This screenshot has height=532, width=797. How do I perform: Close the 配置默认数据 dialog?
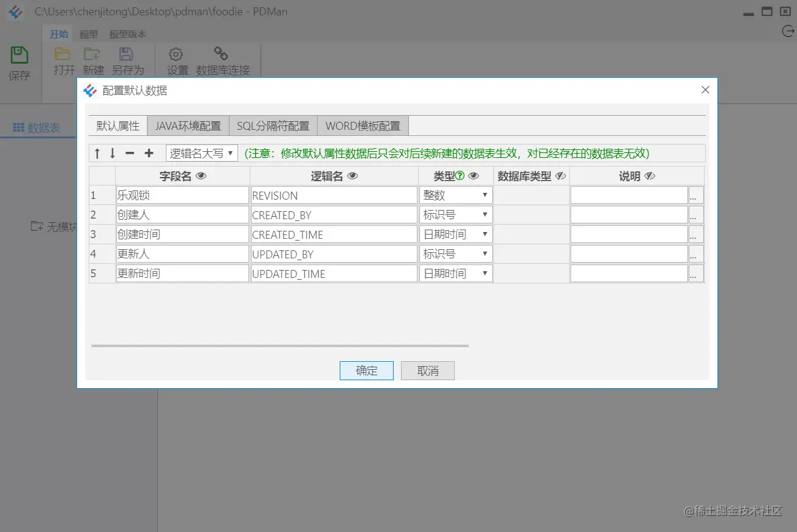point(705,90)
